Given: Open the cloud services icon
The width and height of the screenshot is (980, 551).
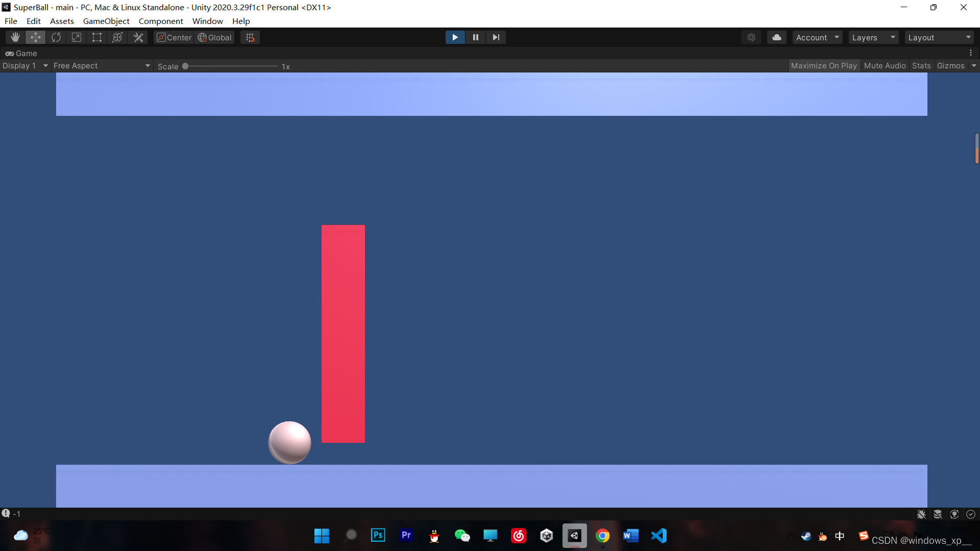Looking at the screenshot, I should [776, 37].
